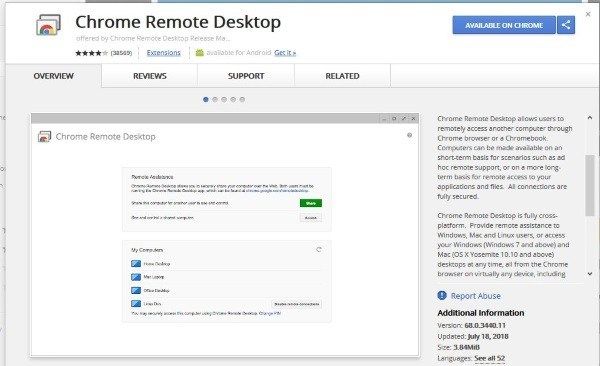
Task: Click the offered by publisher text
Action: 153,38
